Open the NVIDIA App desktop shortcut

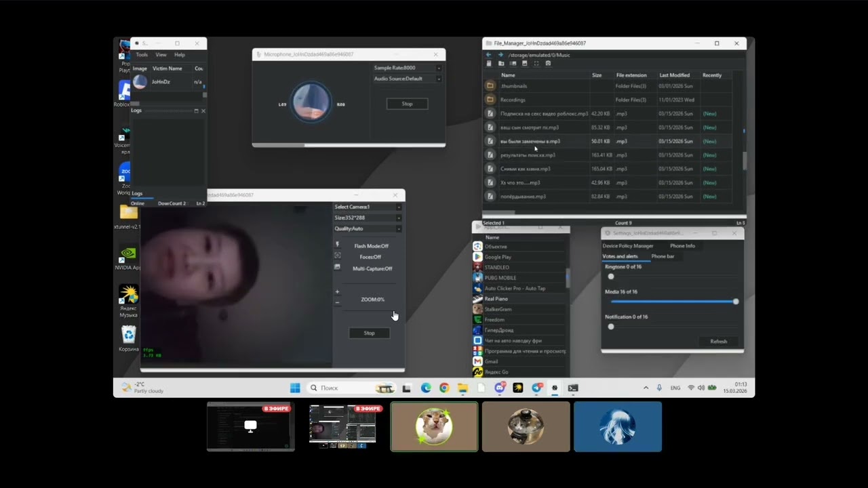[x=128, y=258]
